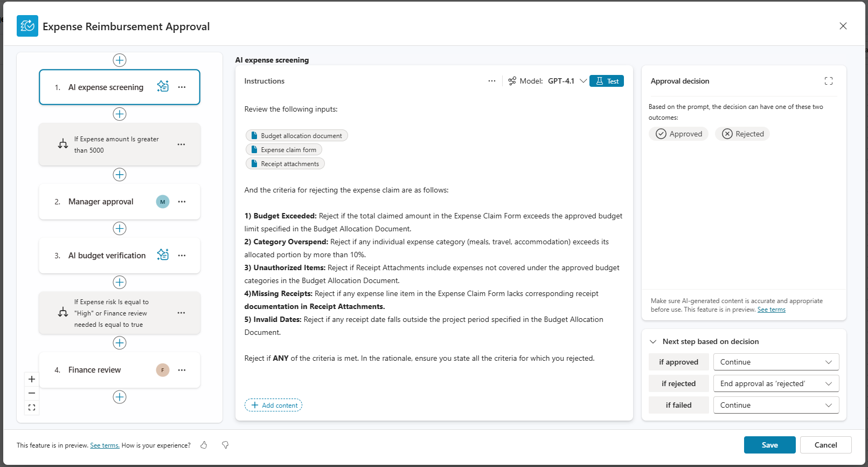The width and height of the screenshot is (868, 467).
Task: Open the 'if failed' next step dropdown
Action: [776, 405]
